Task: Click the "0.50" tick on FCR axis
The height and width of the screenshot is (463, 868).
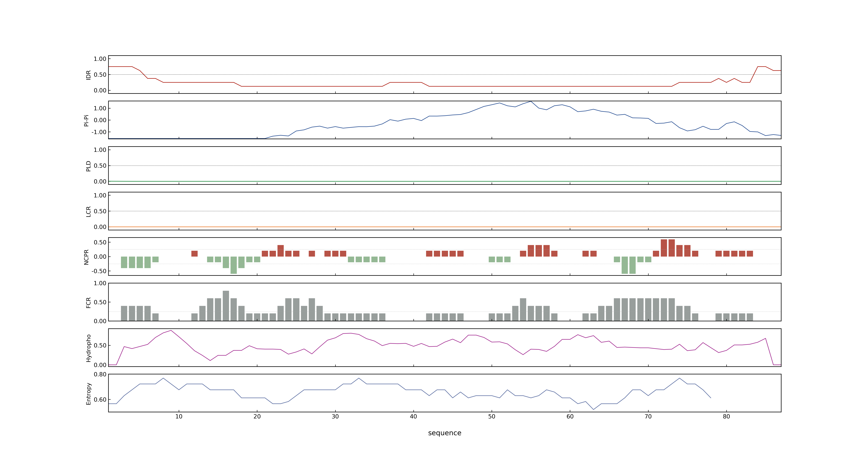Action: (x=100, y=302)
